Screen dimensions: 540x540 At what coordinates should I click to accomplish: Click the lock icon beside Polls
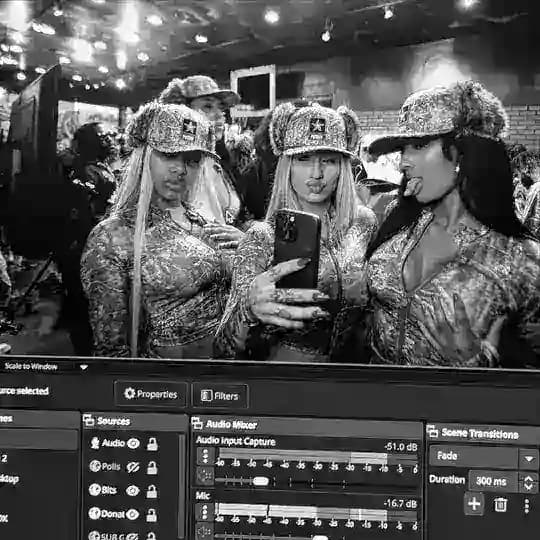click(x=152, y=468)
